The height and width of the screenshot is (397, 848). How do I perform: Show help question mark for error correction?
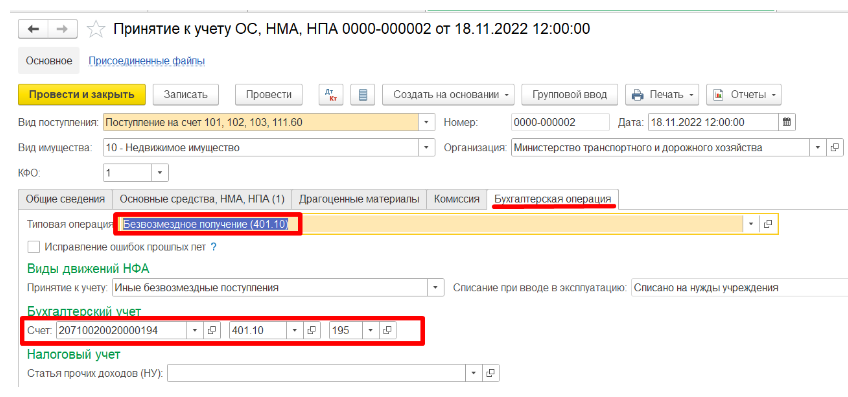pyautogui.click(x=213, y=247)
